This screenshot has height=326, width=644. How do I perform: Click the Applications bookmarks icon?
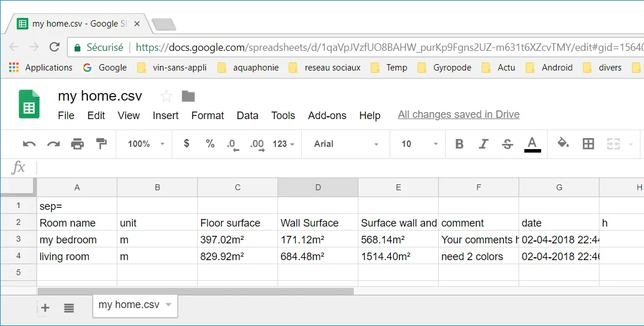click(x=14, y=67)
